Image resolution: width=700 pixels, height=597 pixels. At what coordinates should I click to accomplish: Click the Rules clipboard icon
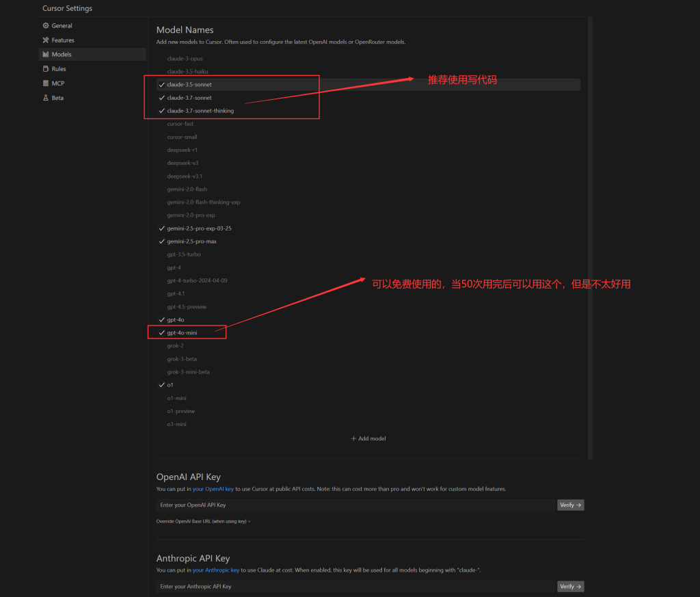click(x=46, y=69)
